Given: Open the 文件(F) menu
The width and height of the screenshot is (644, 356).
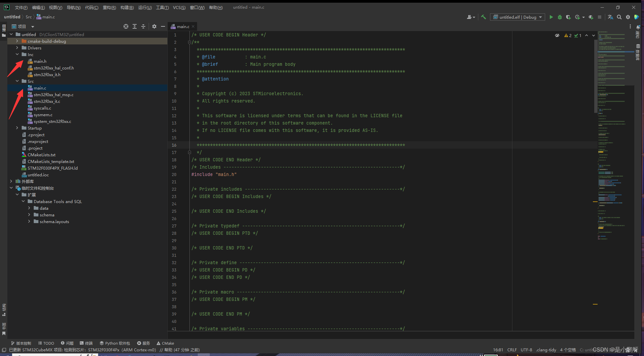Looking at the screenshot, I should point(21,7).
